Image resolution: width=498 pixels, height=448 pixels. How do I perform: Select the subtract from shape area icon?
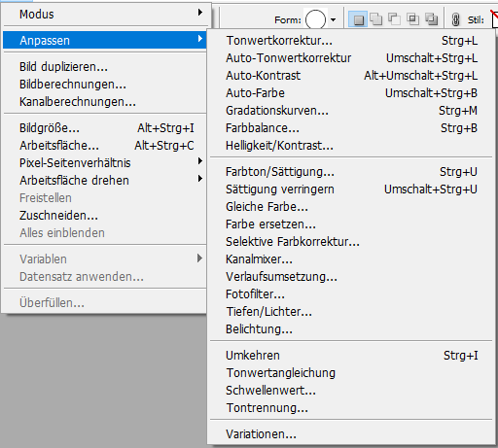395,19
